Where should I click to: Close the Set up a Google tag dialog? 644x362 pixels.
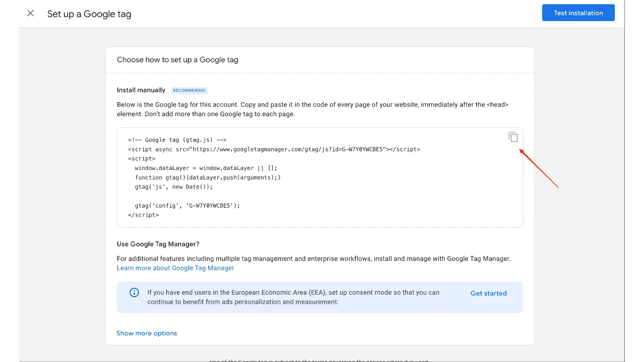pyautogui.click(x=31, y=14)
